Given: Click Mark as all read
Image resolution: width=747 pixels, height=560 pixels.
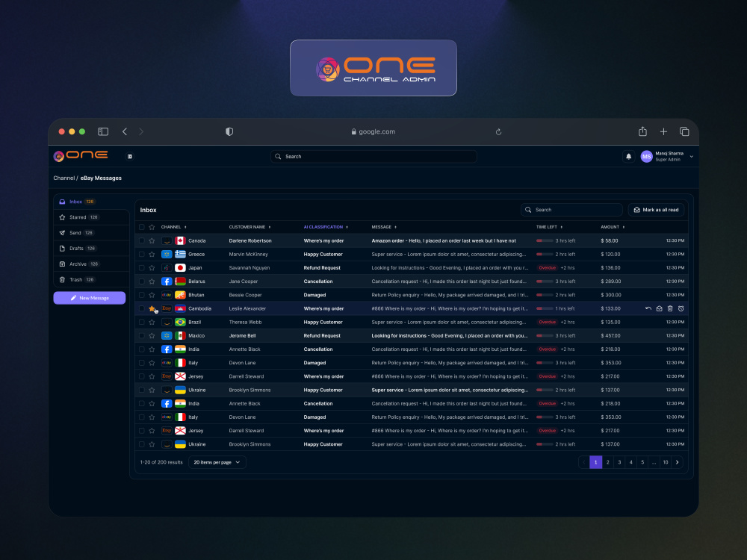Looking at the screenshot, I should pos(656,210).
